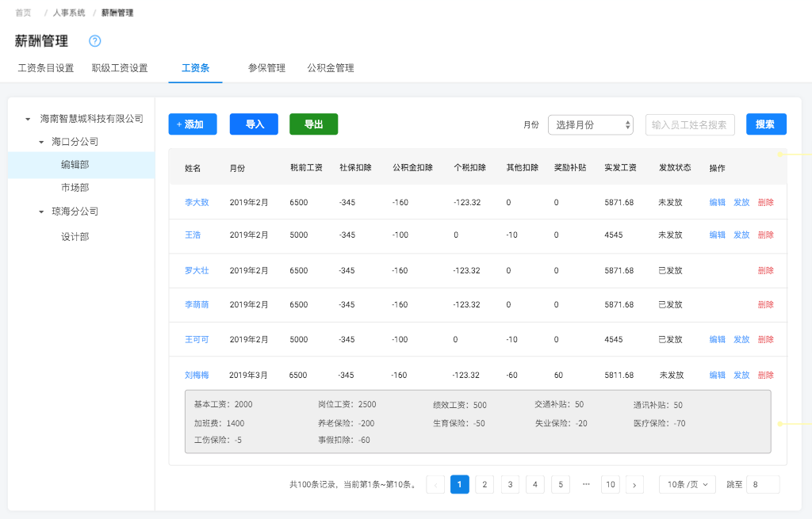
Task: Click the help question mark icon
Action: [x=95, y=41]
